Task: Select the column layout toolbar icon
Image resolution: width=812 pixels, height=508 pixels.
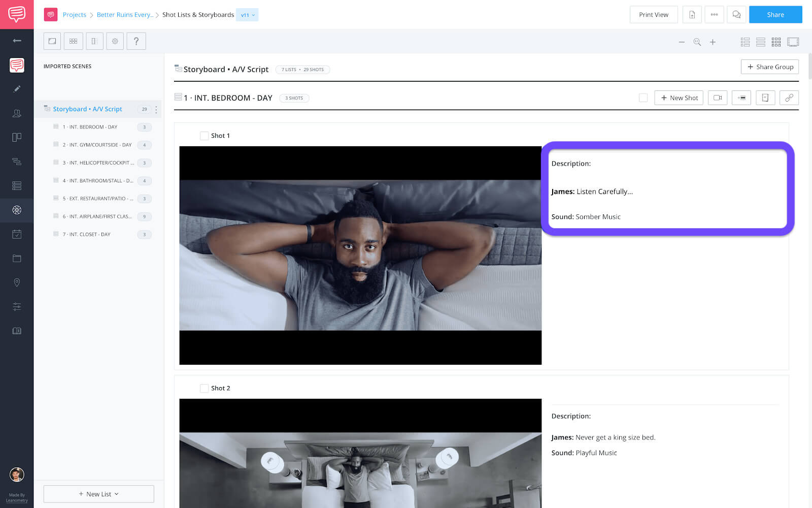Action: 94,41
